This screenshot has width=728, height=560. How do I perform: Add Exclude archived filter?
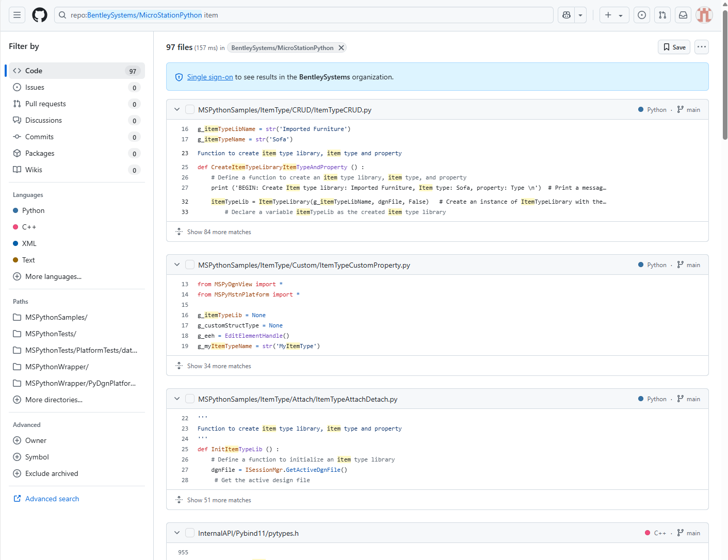click(77, 473)
